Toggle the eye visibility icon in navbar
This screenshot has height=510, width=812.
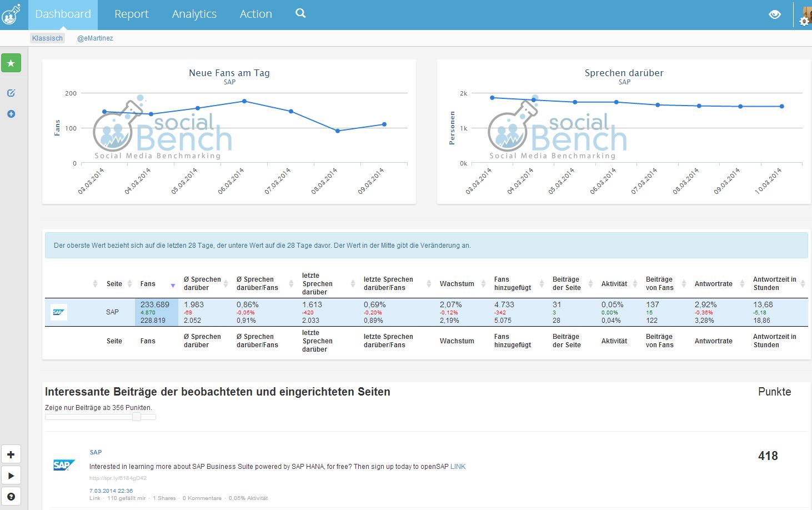click(775, 14)
